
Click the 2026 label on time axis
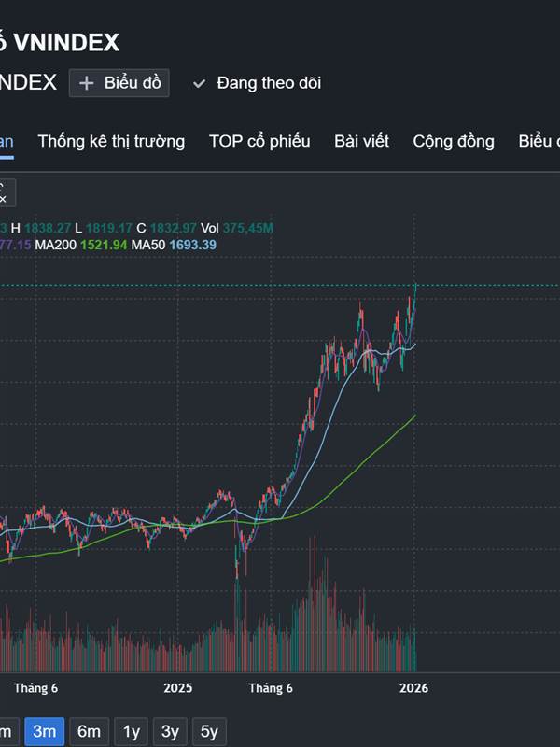coord(413,688)
